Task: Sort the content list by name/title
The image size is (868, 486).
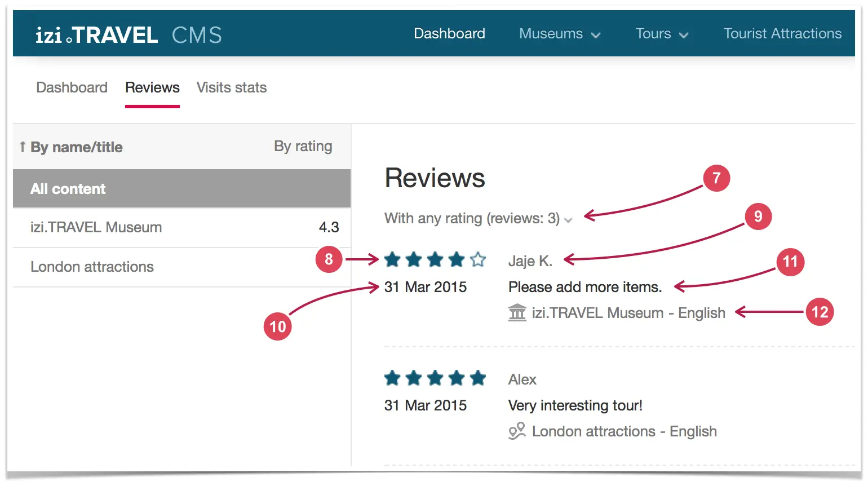Action: click(x=76, y=147)
